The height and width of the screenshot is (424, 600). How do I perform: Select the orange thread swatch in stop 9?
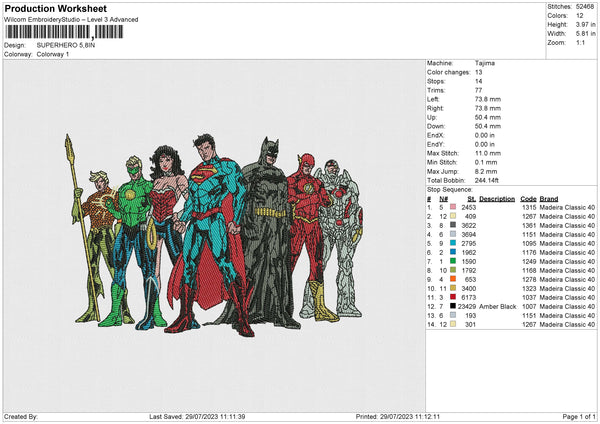(x=454, y=279)
